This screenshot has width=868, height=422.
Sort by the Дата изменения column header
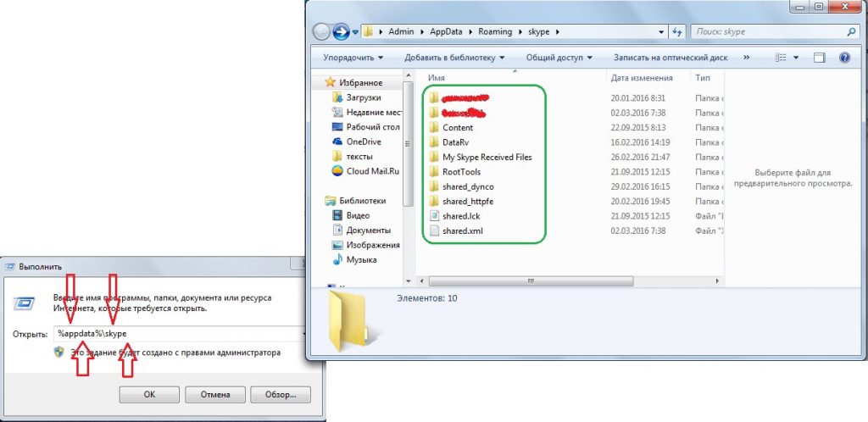coord(642,77)
